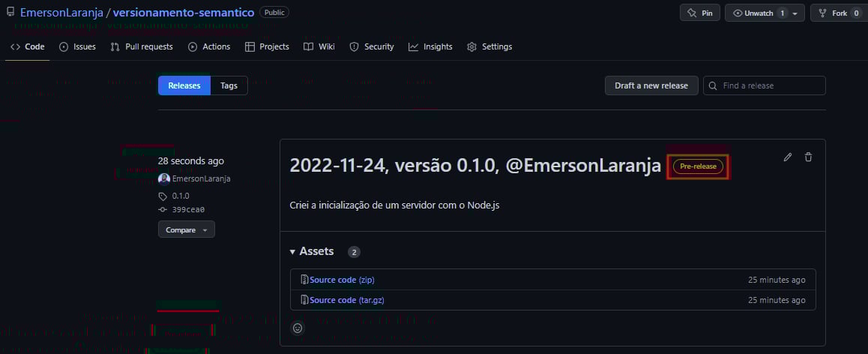Screen dimensions: 868x354
Task: Click the Pre-release label badge
Action: pyautogui.click(x=698, y=166)
